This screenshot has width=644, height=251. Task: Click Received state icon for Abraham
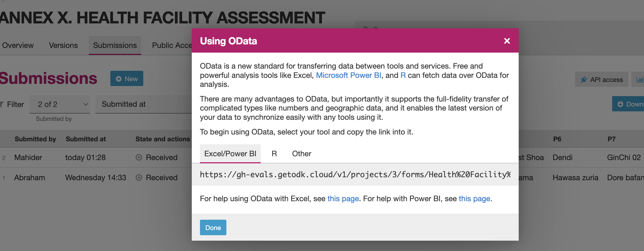tap(139, 177)
